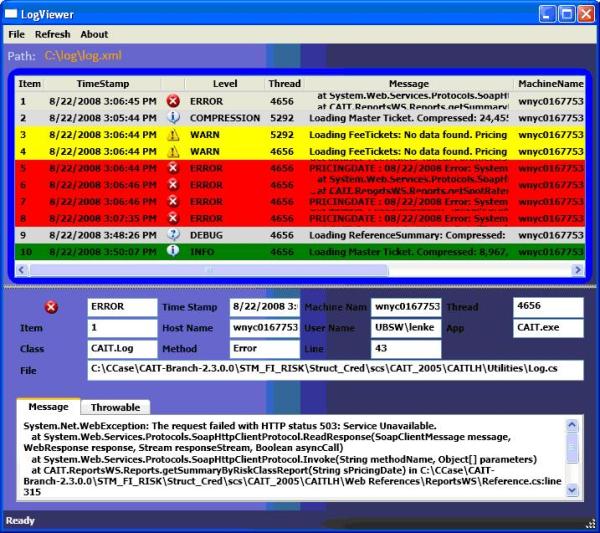Click the info icon in COMPRESSION row 2
The width and height of the screenshot is (600, 533).
pyautogui.click(x=173, y=117)
